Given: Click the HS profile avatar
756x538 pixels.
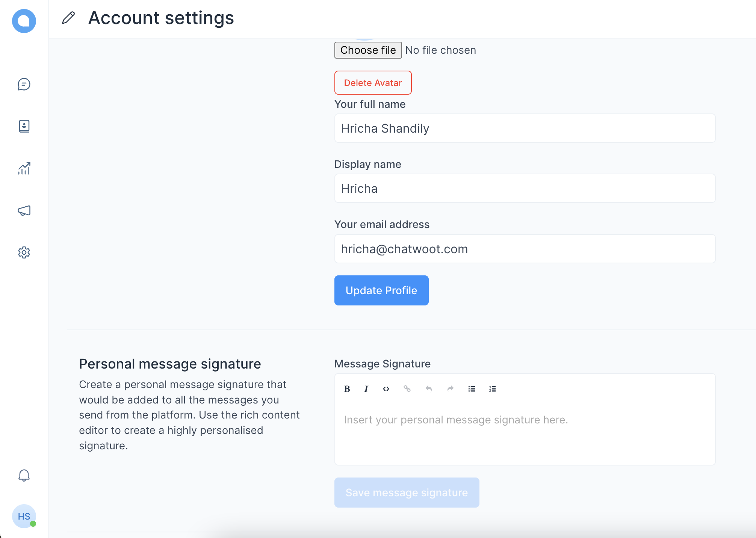Looking at the screenshot, I should [24, 516].
